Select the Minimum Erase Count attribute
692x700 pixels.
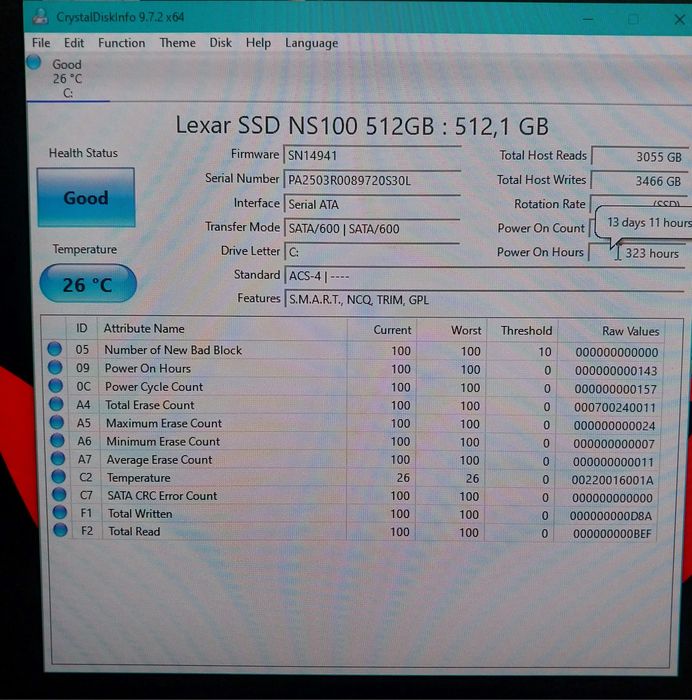[163, 442]
